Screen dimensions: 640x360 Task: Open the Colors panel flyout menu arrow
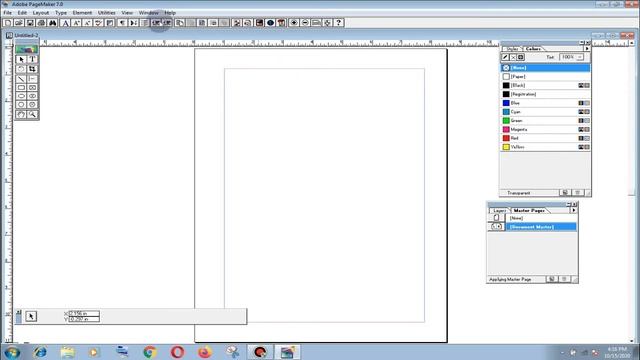pos(587,49)
